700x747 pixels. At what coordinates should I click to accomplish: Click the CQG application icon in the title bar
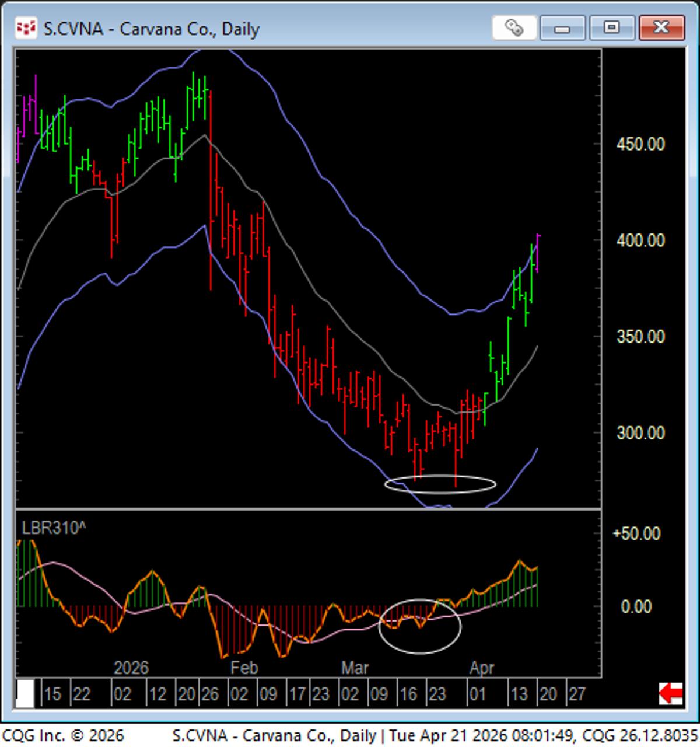[27, 27]
